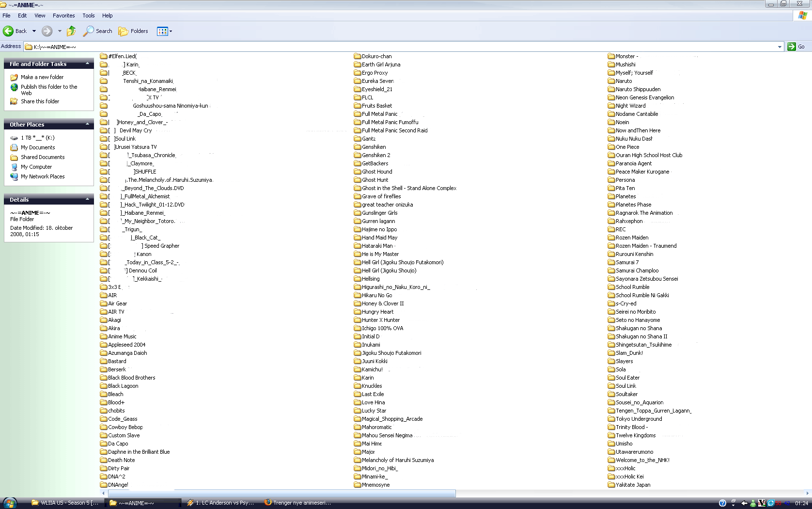Click the Forward arrow icon
This screenshot has height=509, width=812.
pyautogui.click(x=47, y=31)
